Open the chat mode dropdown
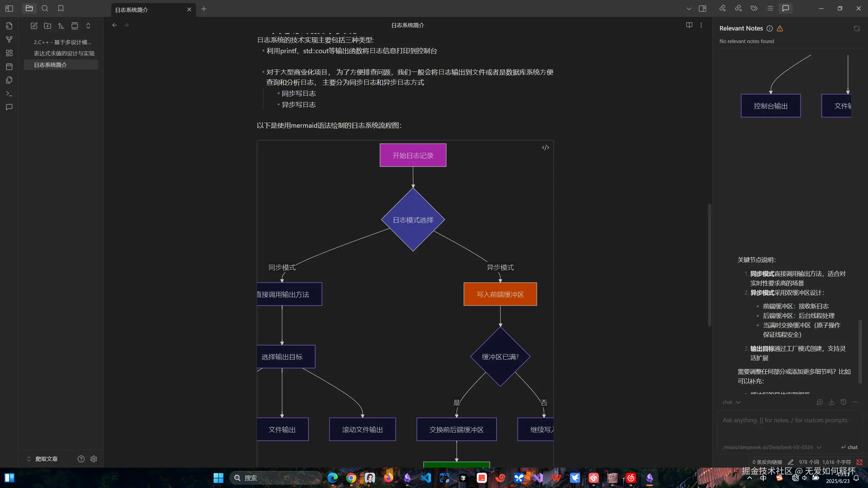Image resolution: width=868 pixels, height=488 pixels. tap(731, 402)
